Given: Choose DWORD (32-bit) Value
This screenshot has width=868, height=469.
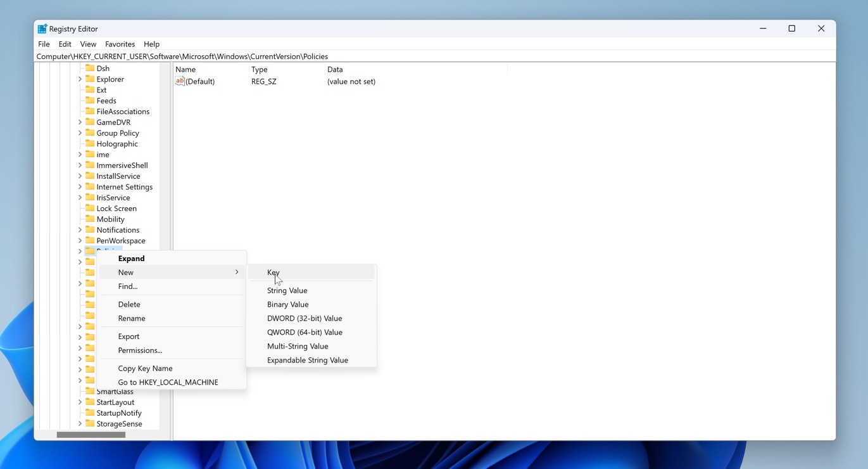Looking at the screenshot, I should [x=311, y=318].
